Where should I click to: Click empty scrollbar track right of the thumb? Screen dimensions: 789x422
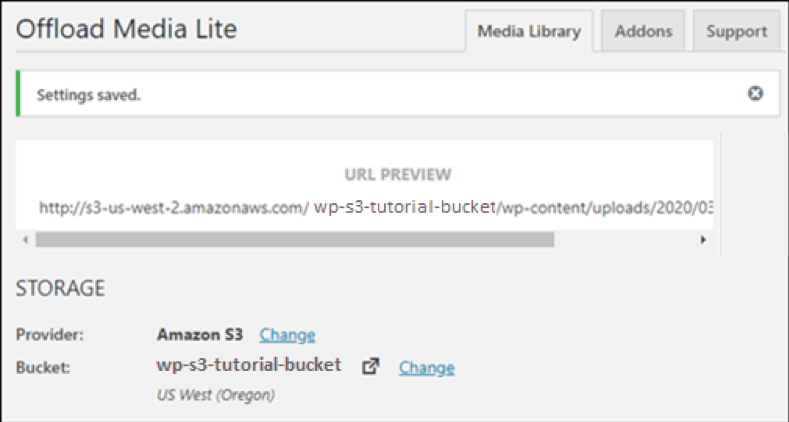pos(625,240)
